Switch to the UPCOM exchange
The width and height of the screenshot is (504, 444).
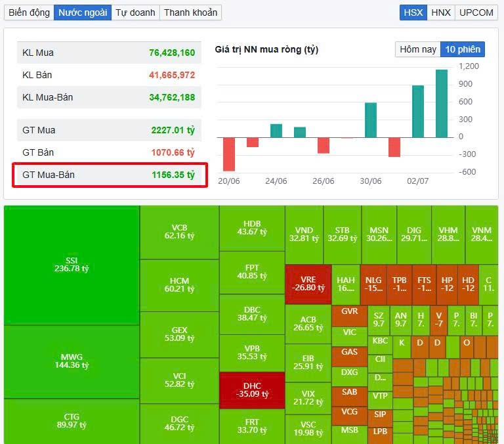pos(476,12)
